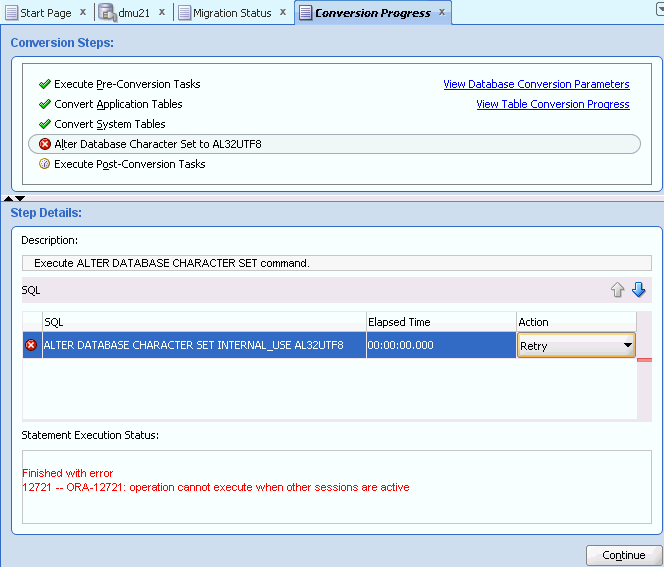Open View Database Conversion Parameters link
664x567 pixels.
click(x=536, y=84)
